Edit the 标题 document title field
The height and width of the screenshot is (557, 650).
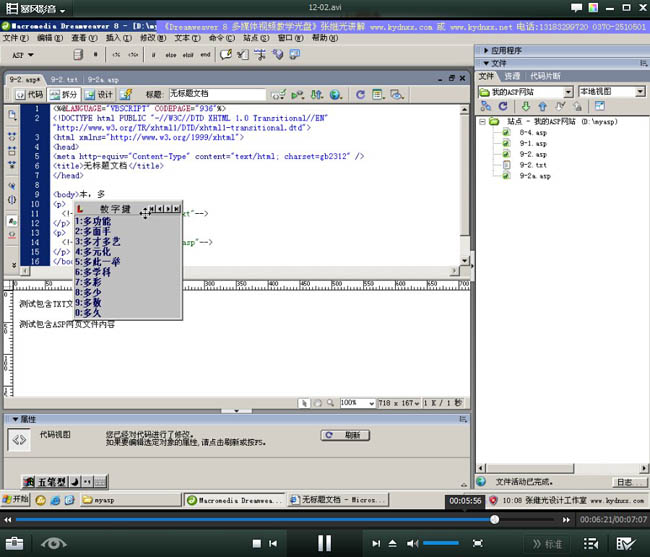[x=217, y=94]
